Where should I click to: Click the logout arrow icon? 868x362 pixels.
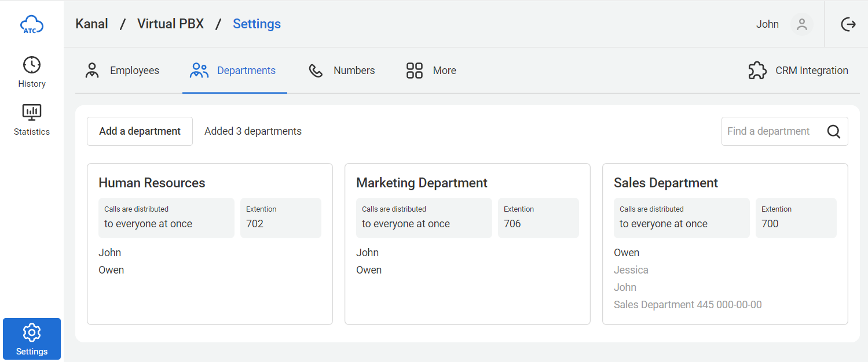click(848, 24)
